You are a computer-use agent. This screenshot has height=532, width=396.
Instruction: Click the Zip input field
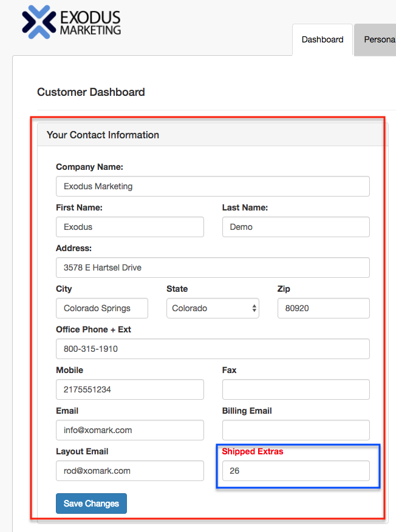[323, 308]
